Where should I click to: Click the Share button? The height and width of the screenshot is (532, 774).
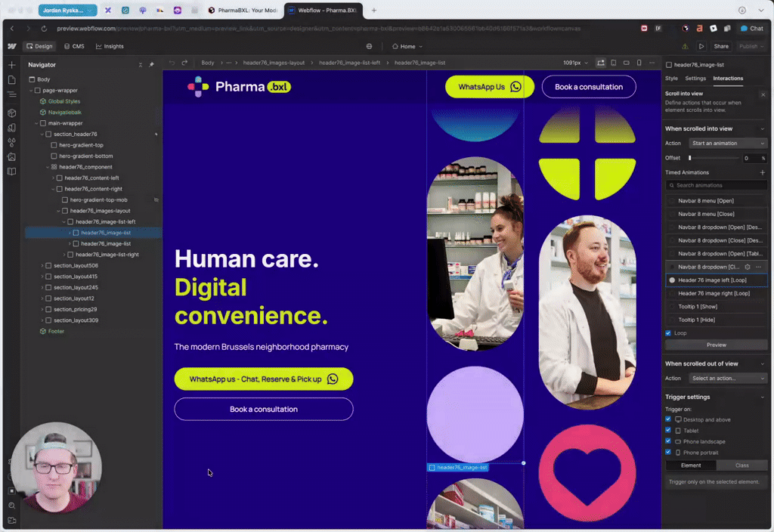pos(721,46)
